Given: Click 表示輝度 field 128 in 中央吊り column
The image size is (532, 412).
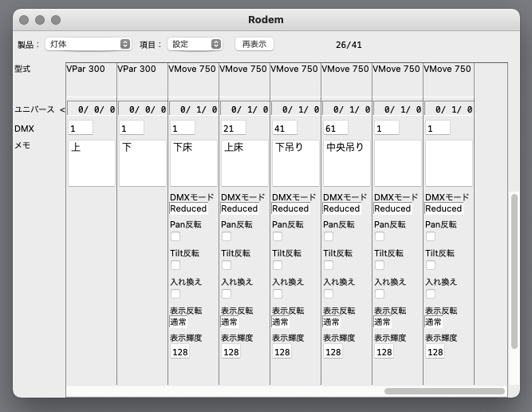Looking at the screenshot, I should tap(333, 352).
